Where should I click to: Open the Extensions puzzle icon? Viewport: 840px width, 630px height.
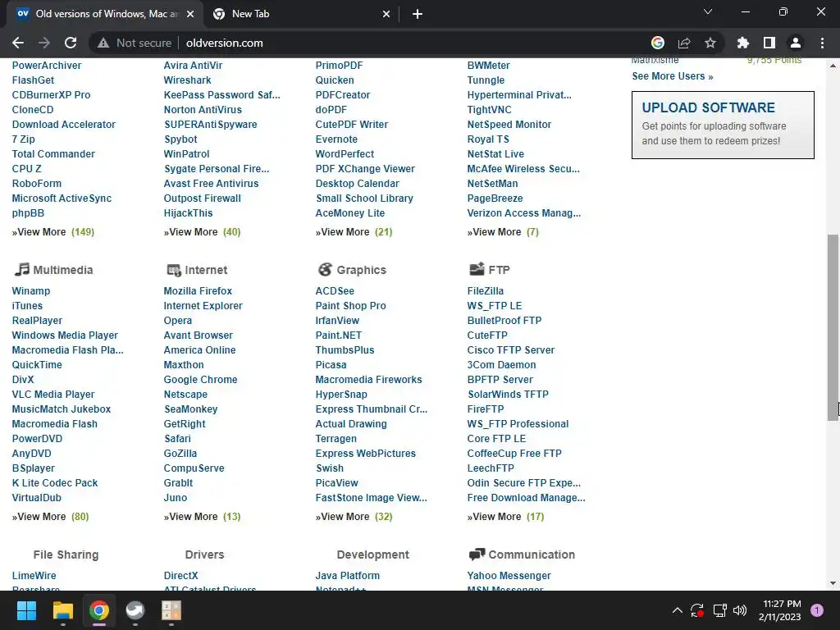pos(743,43)
